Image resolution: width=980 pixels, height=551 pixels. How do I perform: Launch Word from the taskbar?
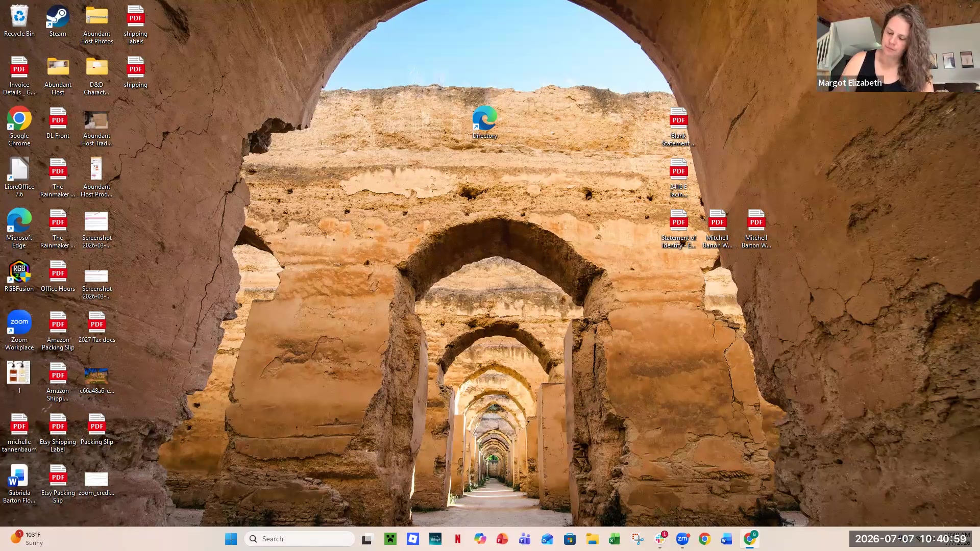(x=727, y=539)
